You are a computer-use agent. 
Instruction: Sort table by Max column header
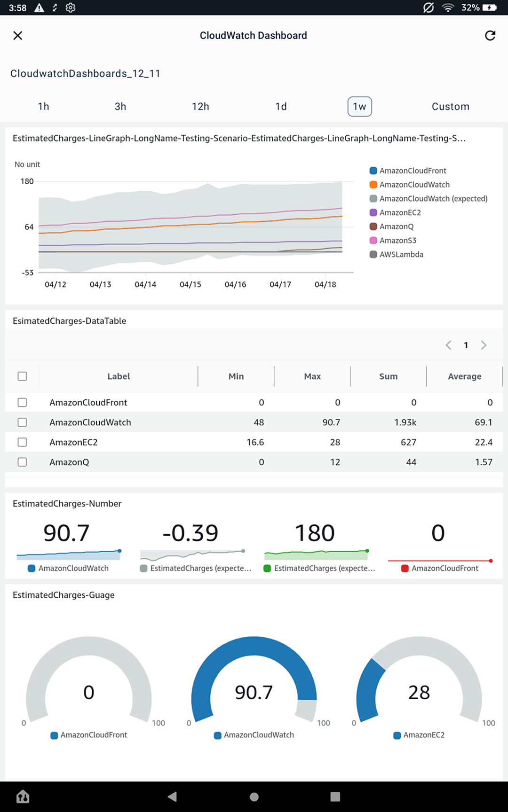click(312, 376)
